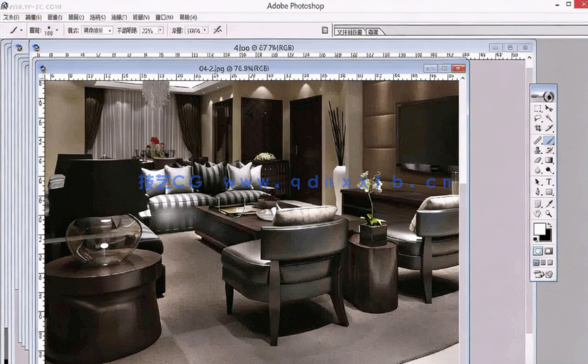The height and width of the screenshot is (364, 588).
Task: Select the Pen tool
Action: (538, 192)
